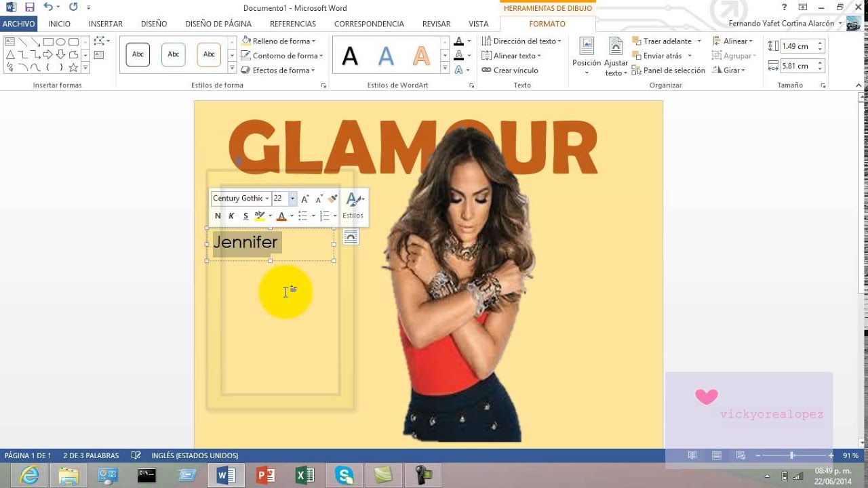The image size is (868, 488).
Task: Switch to INICIO tab
Action: click(x=59, y=24)
